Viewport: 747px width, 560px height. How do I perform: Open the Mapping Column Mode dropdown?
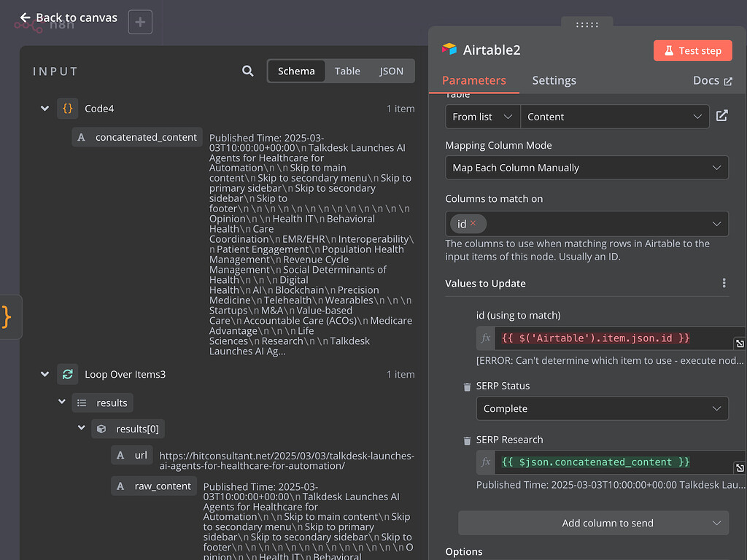pyautogui.click(x=587, y=168)
